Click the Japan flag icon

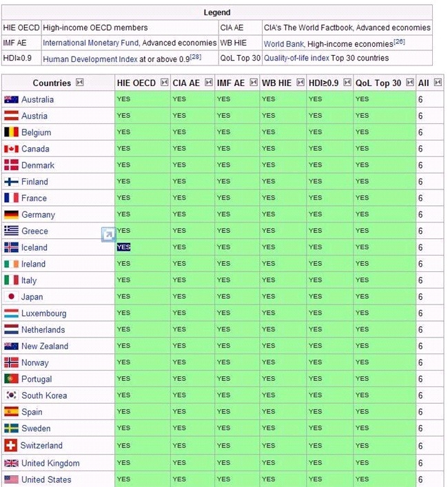(x=11, y=297)
